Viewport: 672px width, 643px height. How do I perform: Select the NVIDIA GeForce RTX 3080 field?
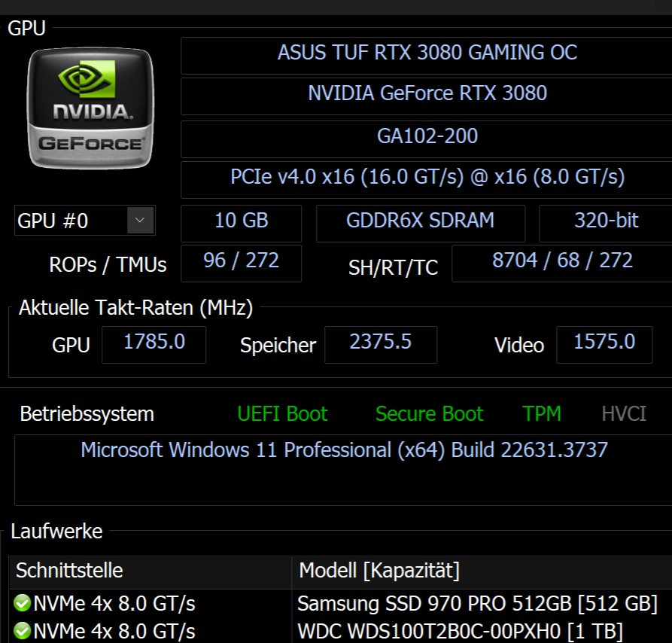[427, 96]
